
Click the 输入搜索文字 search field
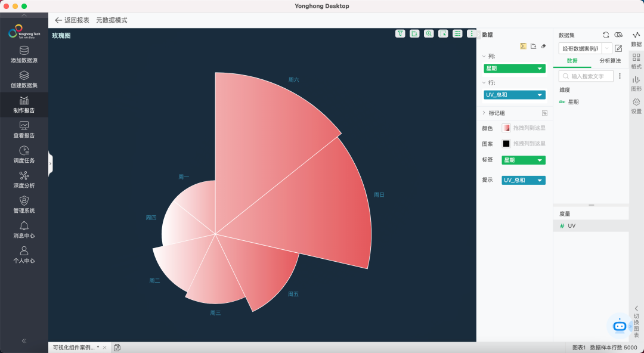586,76
